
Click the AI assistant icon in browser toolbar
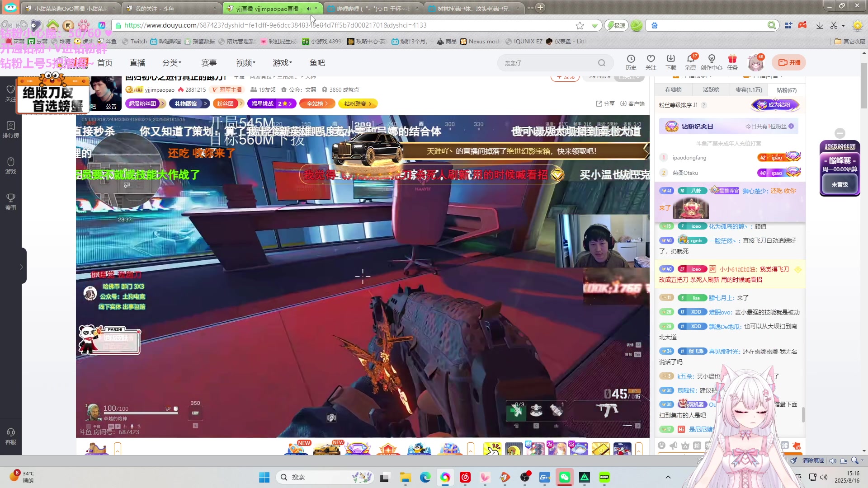pos(102,25)
